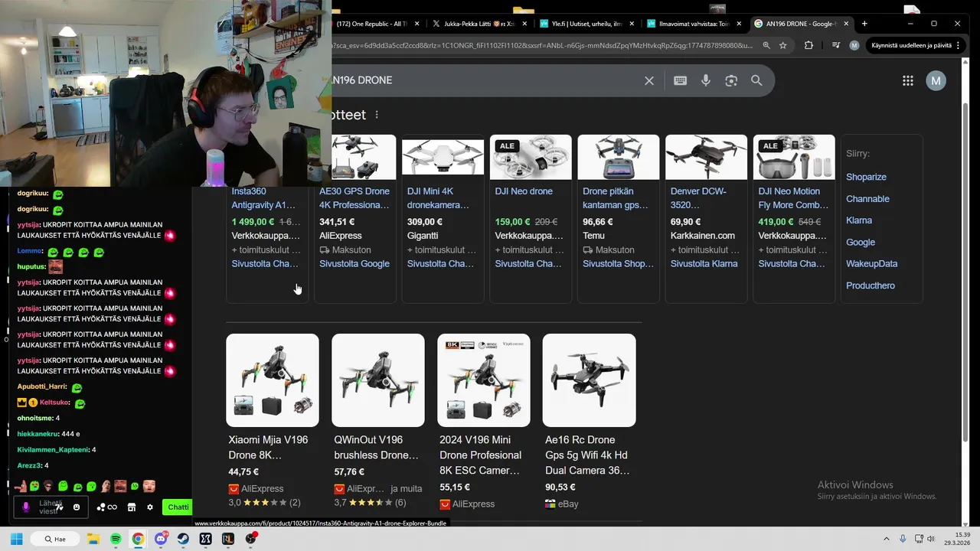Image resolution: width=980 pixels, height=551 pixels.
Task: Open the QWinOut V196 brushless Drone result
Action: coord(377,447)
